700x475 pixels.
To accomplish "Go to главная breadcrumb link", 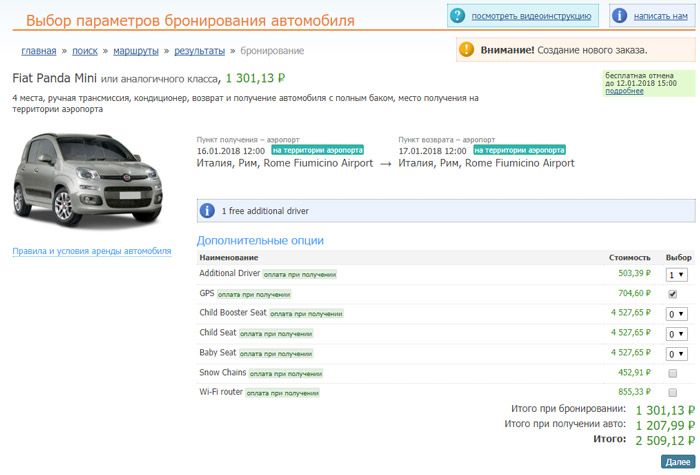I will [x=39, y=51].
